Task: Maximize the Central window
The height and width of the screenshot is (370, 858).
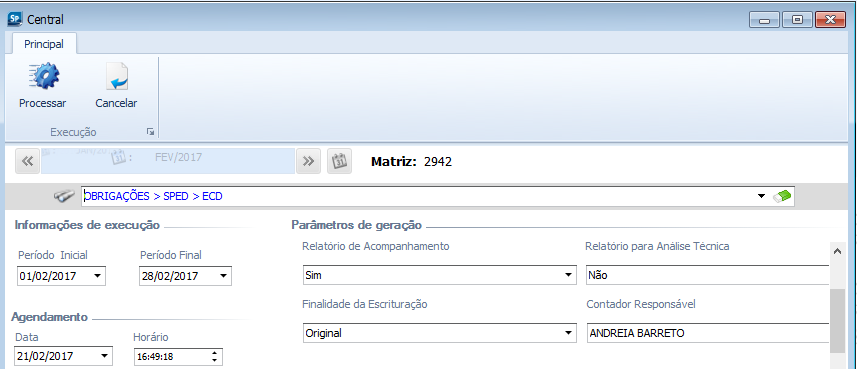Action: click(797, 20)
